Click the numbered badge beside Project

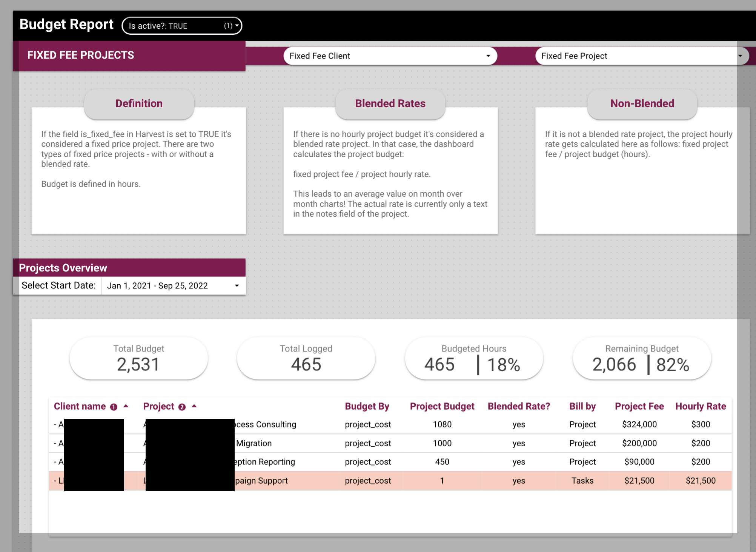point(182,407)
